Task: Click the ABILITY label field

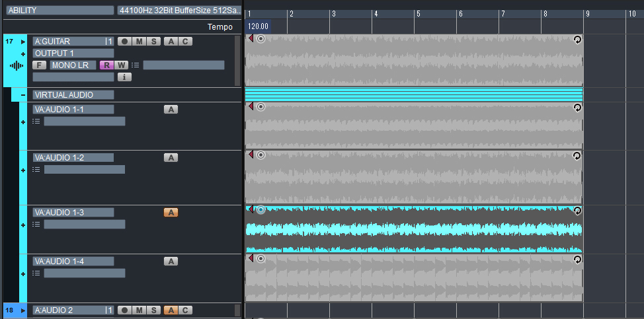Action: tap(60, 11)
